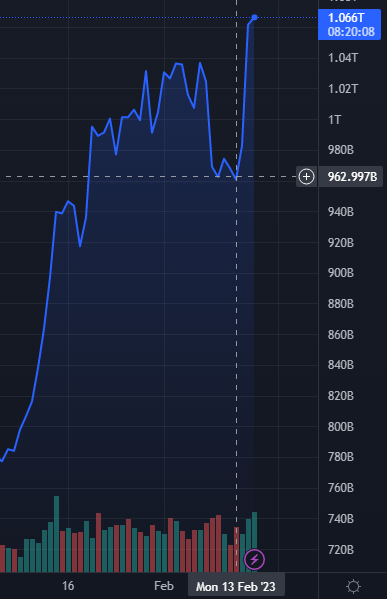Click the Mon 13 Feb '23 date label
This screenshot has width=387, height=599.
pos(236,586)
